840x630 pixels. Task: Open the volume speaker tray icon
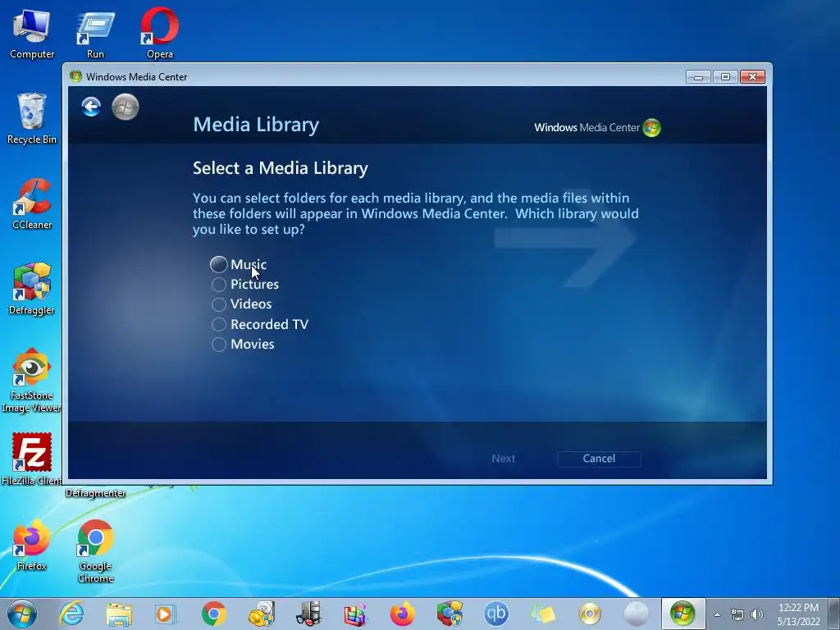757,614
